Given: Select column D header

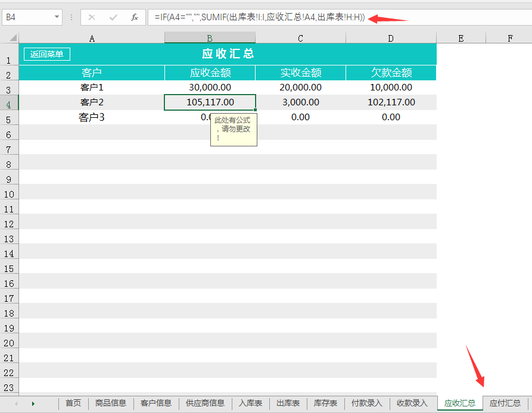Looking at the screenshot, I should pyautogui.click(x=391, y=38).
